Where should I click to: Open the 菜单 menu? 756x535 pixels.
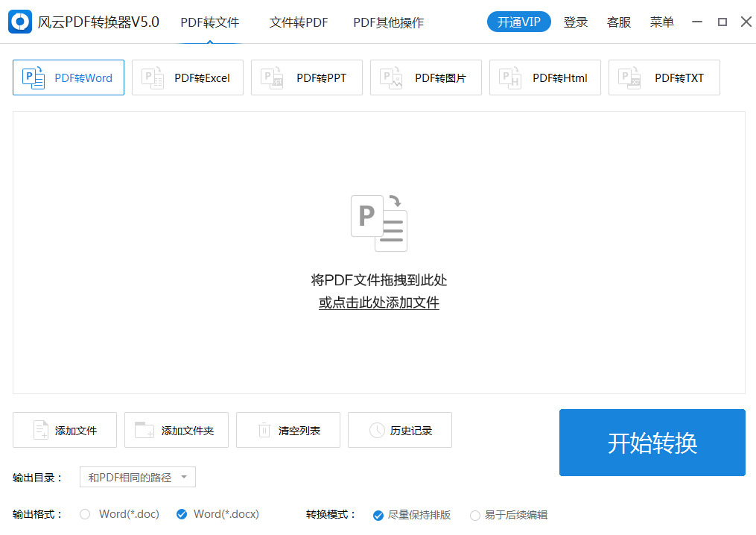(x=662, y=22)
